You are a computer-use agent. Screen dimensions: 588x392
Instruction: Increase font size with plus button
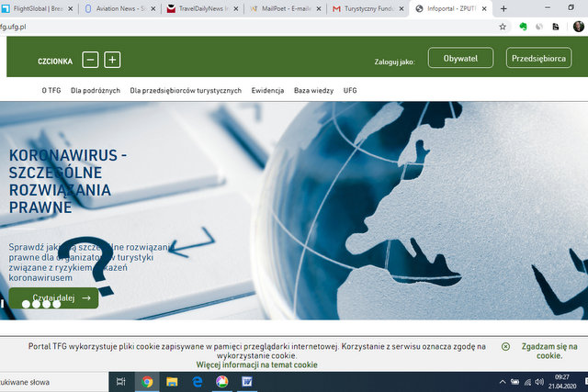112,61
